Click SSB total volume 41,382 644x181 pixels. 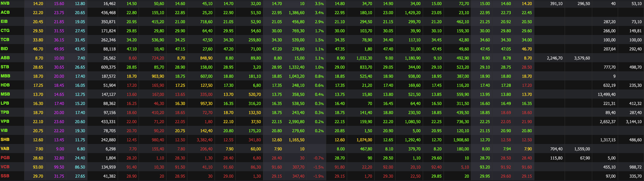(x=109, y=176)
